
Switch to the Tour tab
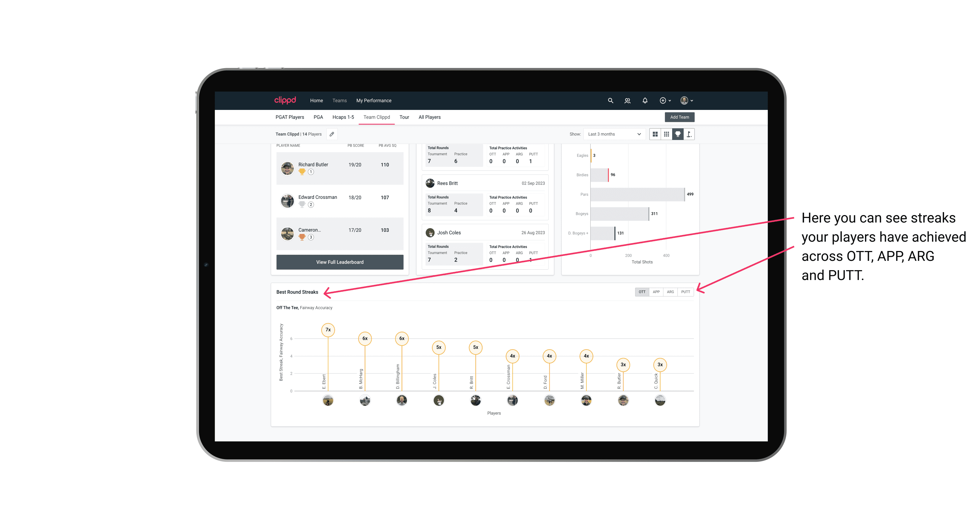click(404, 117)
